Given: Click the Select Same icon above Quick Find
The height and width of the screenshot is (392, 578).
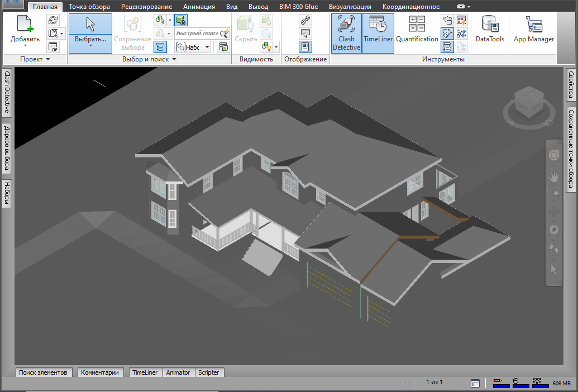Looking at the screenshot, I should click(x=160, y=20).
